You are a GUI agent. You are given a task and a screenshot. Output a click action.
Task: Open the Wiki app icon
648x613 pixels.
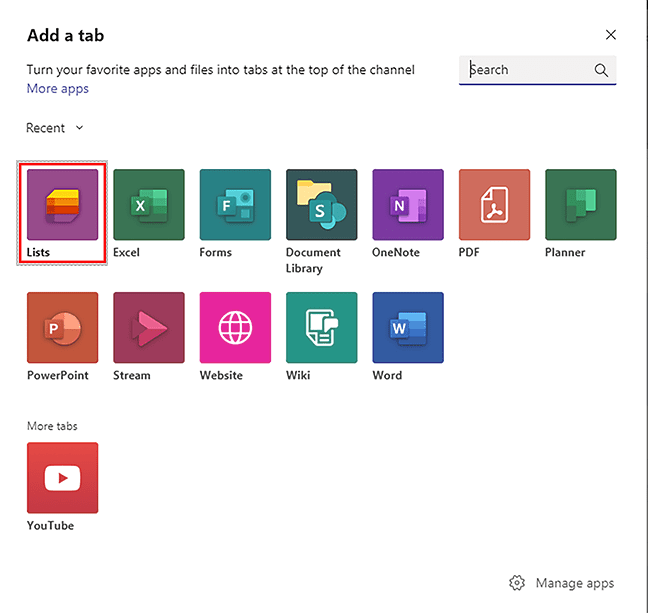pyautogui.click(x=321, y=328)
